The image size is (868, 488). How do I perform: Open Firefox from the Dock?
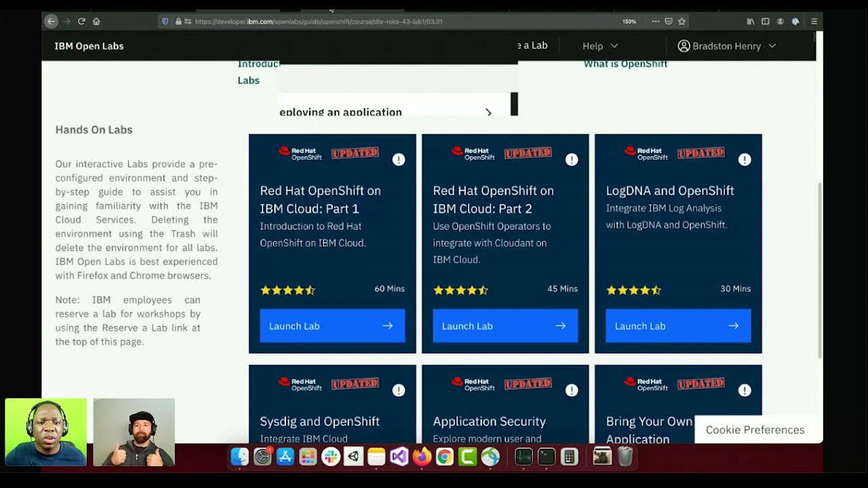[x=422, y=457]
